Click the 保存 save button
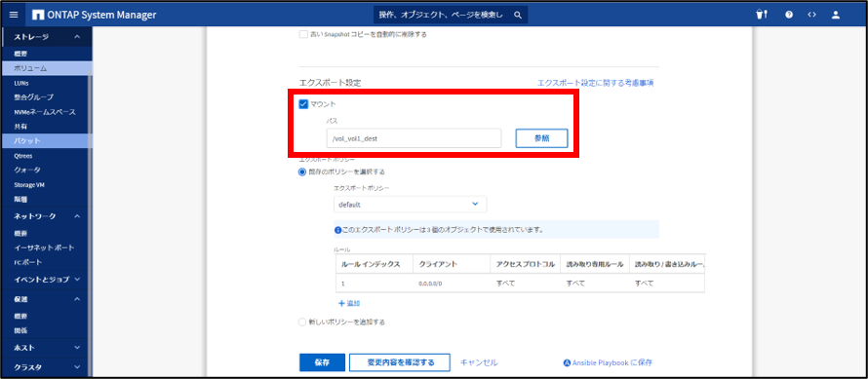The height and width of the screenshot is (379, 868). coord(322,362)
